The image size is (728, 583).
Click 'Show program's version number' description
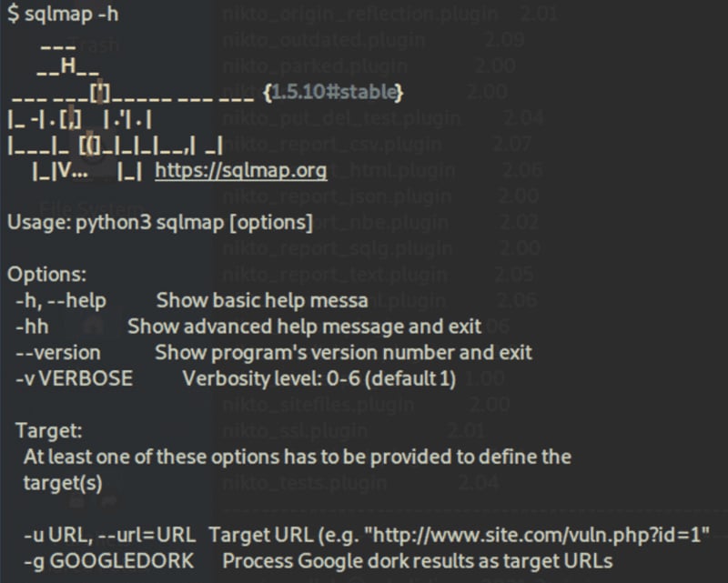click(343, 352)
